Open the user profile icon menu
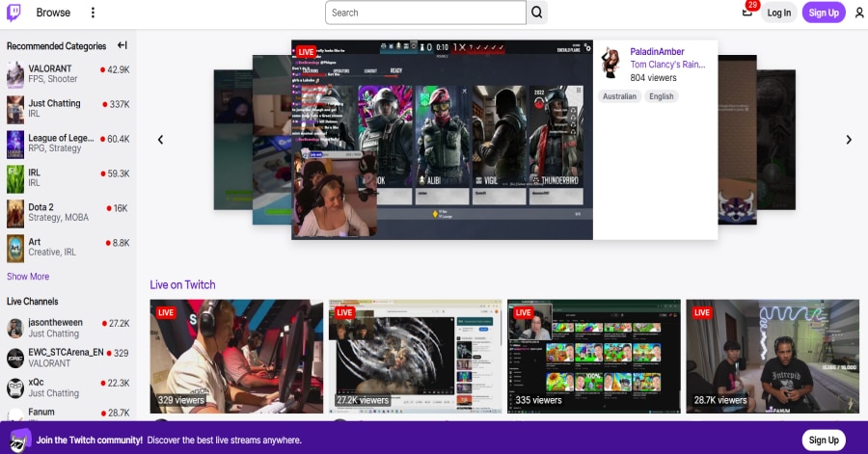 859,13
